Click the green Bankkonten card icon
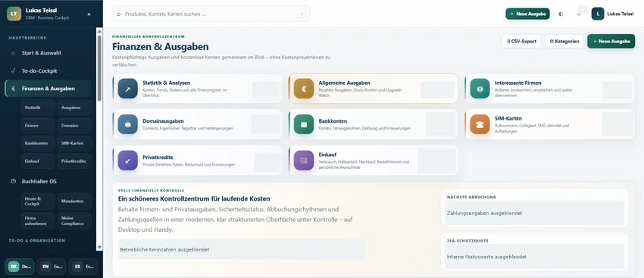 304,124
